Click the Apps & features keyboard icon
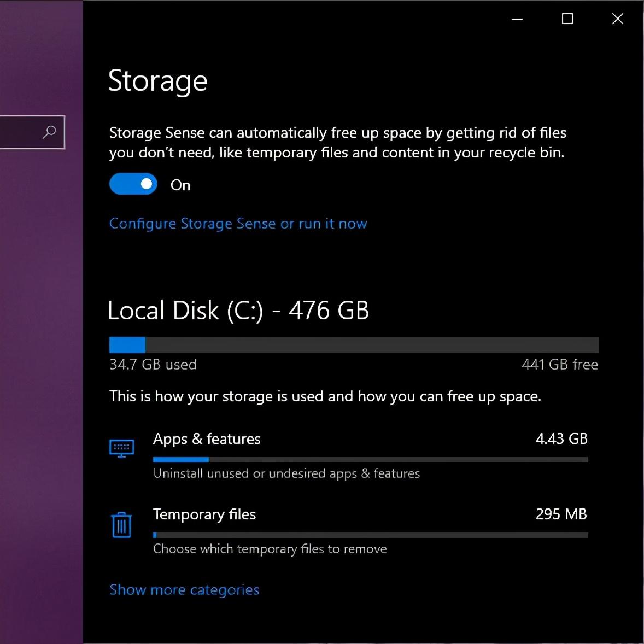This screenshot has height=644, width=644. pos(122,447)
